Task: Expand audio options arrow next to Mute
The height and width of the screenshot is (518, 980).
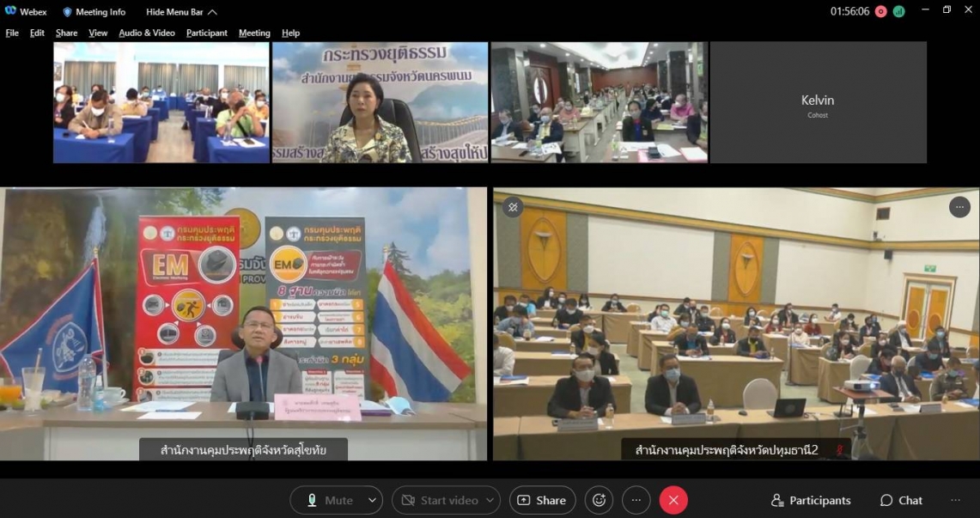Action: [373, 501]
